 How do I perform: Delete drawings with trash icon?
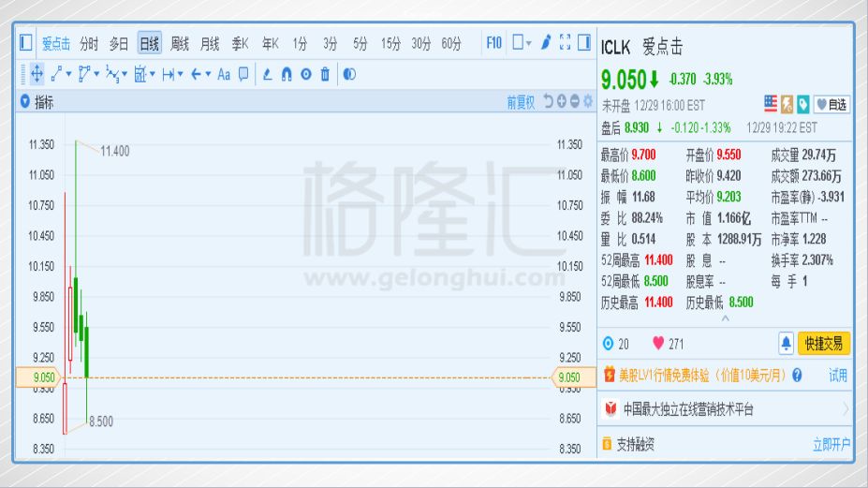point(326,74)
